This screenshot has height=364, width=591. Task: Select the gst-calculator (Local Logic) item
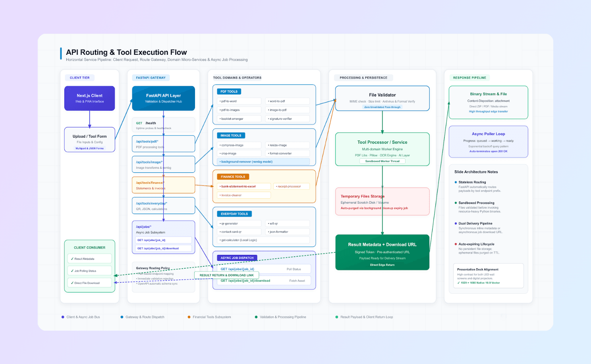(263, 240)
